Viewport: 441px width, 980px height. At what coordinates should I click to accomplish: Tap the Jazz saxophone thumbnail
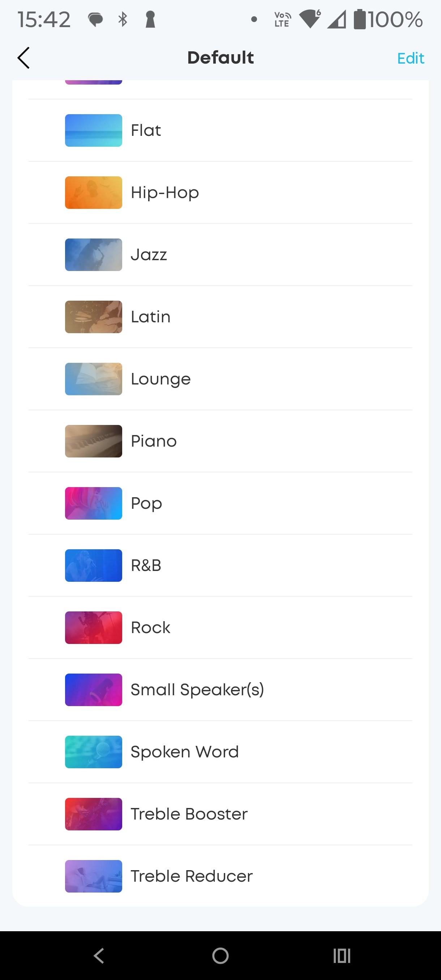click(x=93, y=254)
